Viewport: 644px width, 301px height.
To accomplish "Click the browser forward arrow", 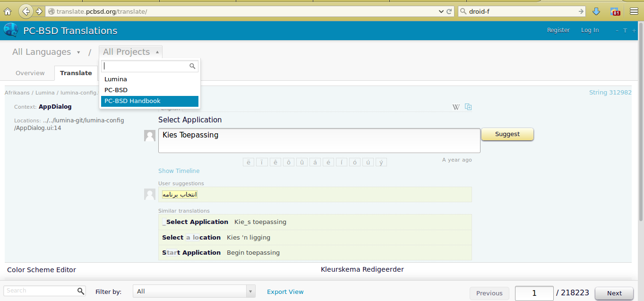I will [39, 11].
